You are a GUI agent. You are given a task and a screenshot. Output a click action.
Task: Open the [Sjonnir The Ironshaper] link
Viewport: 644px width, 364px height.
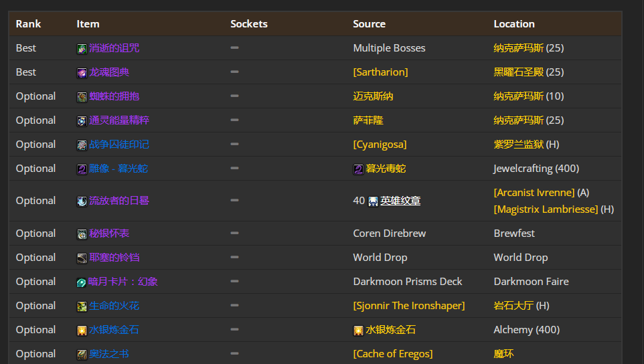click(x=409, y=306)
